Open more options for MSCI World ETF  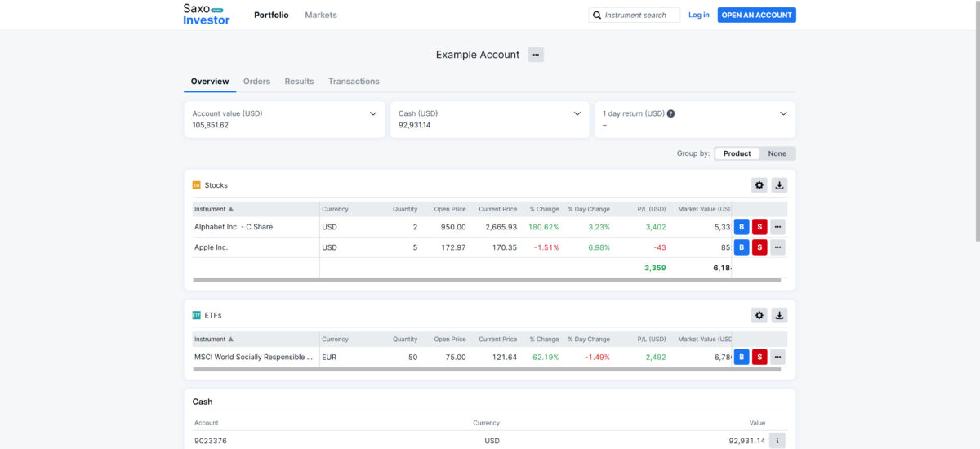click(x=777, y=357)
